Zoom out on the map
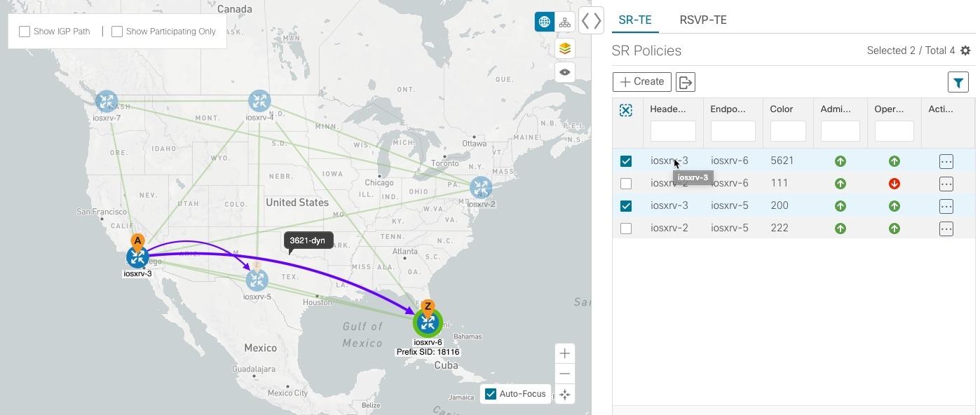980x415 pixels. [x=565, y=374]
